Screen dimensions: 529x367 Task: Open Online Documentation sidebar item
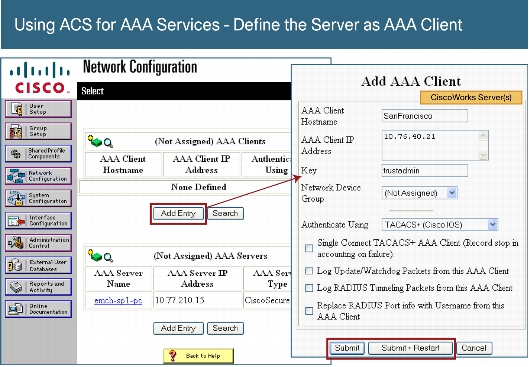[38, 309]
